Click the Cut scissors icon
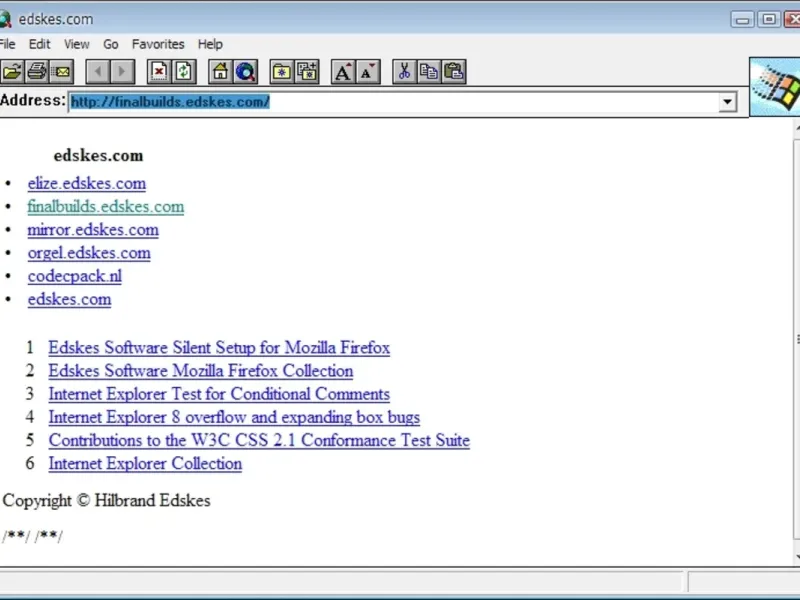The image size is (800, 600). click(x=404, y=71)
